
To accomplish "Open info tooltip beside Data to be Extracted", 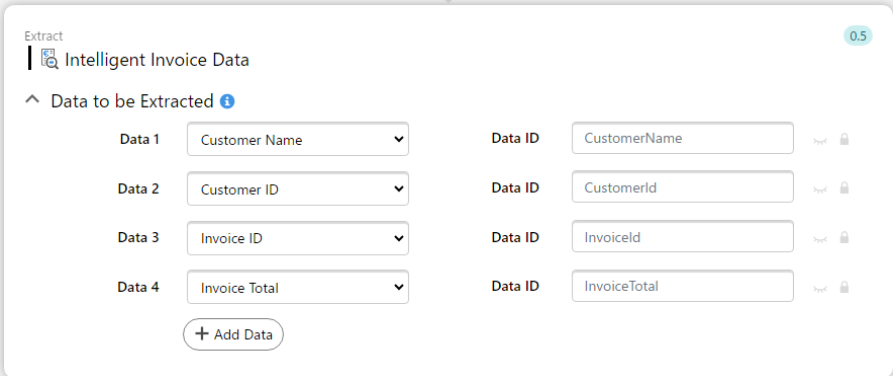I will (x=227, y=101).
